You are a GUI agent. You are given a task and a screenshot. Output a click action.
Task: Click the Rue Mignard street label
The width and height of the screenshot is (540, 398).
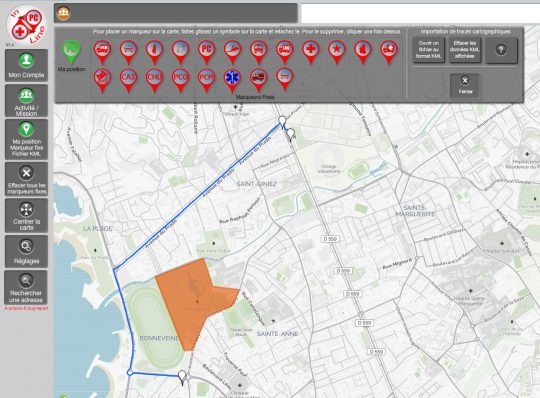[x=397, y=264]
